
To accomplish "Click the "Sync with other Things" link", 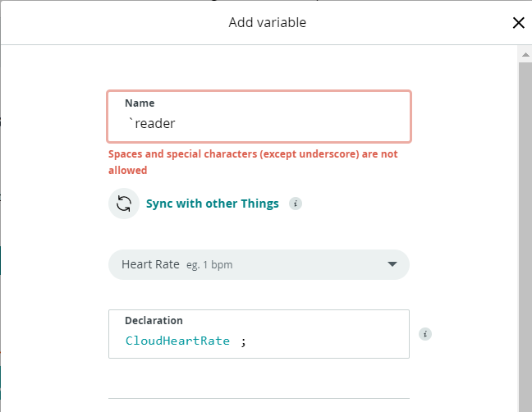I will coord(212,204).
